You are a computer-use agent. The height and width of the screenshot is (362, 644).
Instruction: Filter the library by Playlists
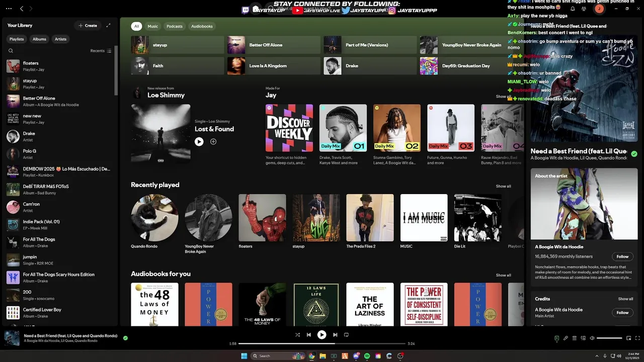pos(17,39)
